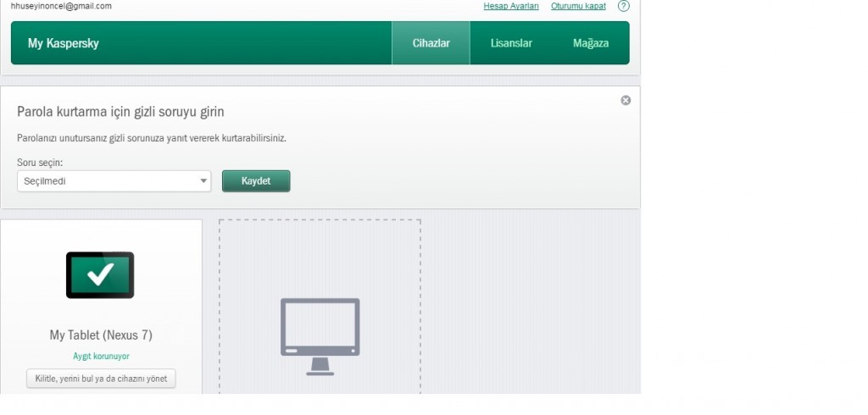The image size is (868, 415).
Task: Click the protected tablet checkmark icon
Action: [x=100, y=275]
